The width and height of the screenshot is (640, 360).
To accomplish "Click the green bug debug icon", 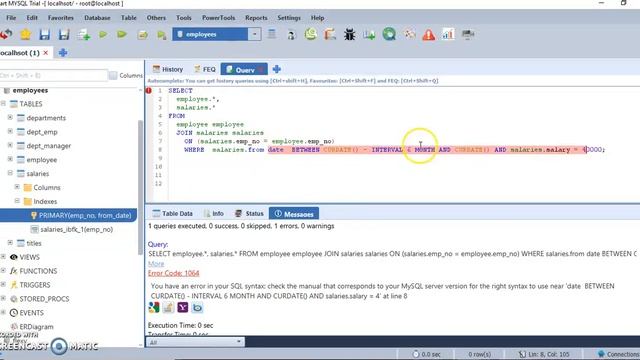I will coord(349,34).
